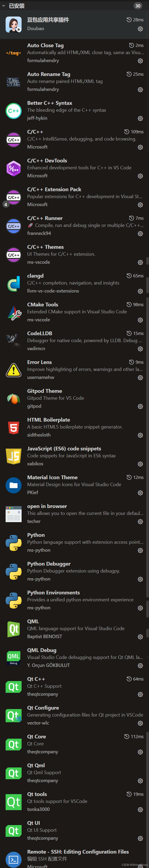Open manage gear for Auto Rename Tag

(x=140, y=90)
